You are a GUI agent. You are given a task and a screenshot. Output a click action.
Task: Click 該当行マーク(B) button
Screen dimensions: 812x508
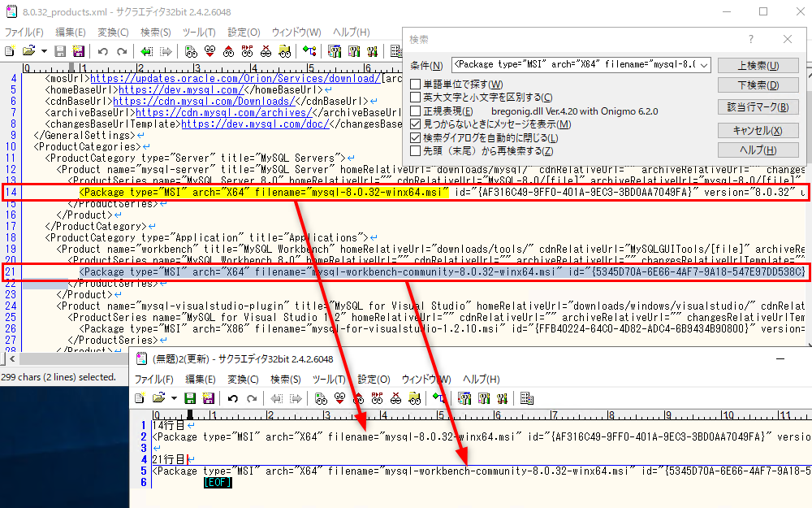(x=758, y=106)
